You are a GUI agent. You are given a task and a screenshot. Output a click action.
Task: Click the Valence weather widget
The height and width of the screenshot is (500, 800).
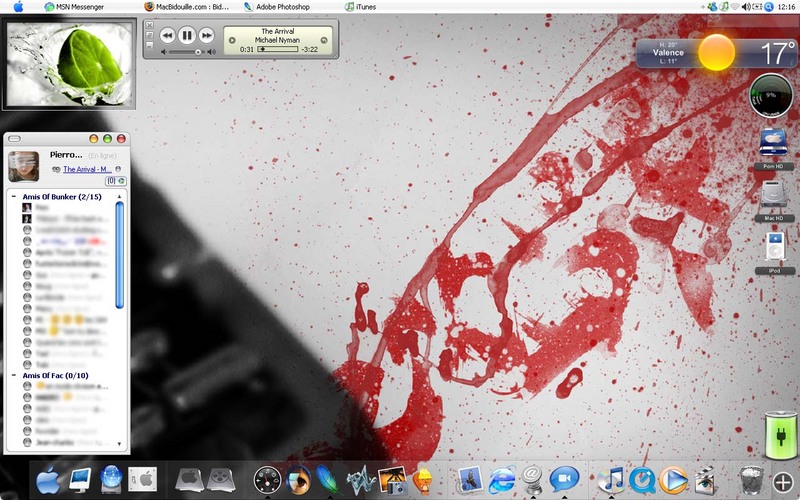coord(716,53)
